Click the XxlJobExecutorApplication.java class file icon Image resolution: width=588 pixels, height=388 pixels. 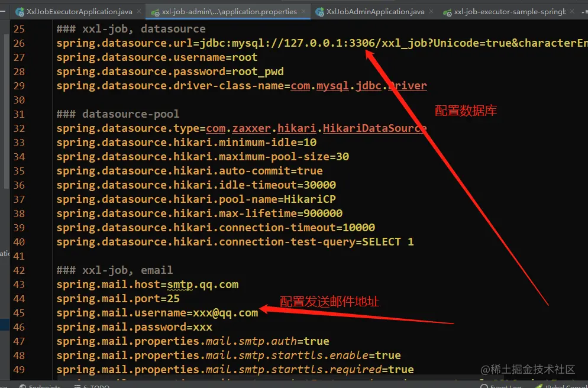[x=20, y=12]
